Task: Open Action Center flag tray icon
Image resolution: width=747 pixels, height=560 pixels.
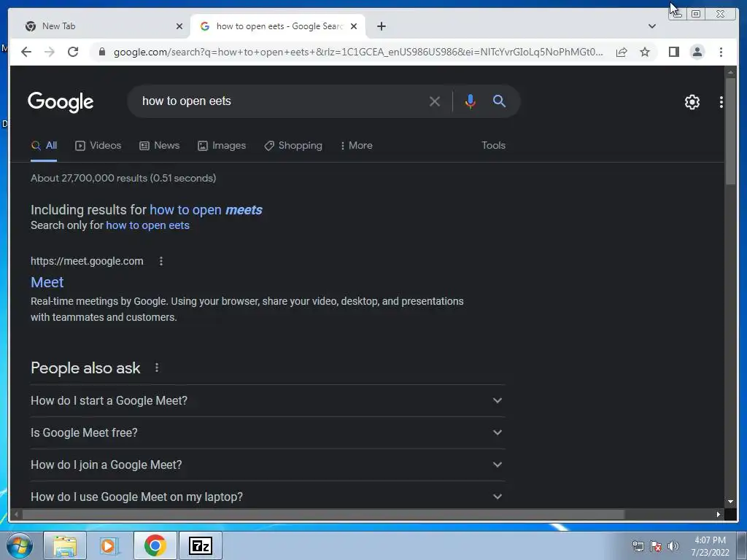Action: pos(656,546)
